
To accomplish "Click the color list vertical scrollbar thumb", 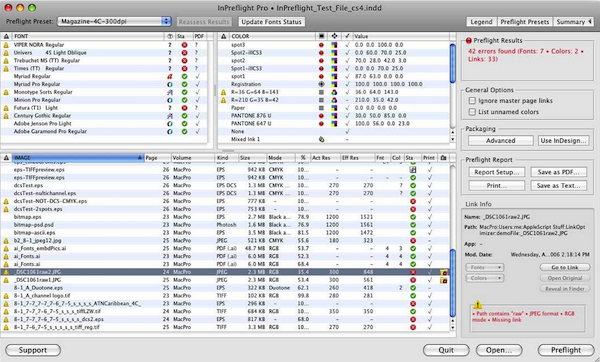I will 453,63.
